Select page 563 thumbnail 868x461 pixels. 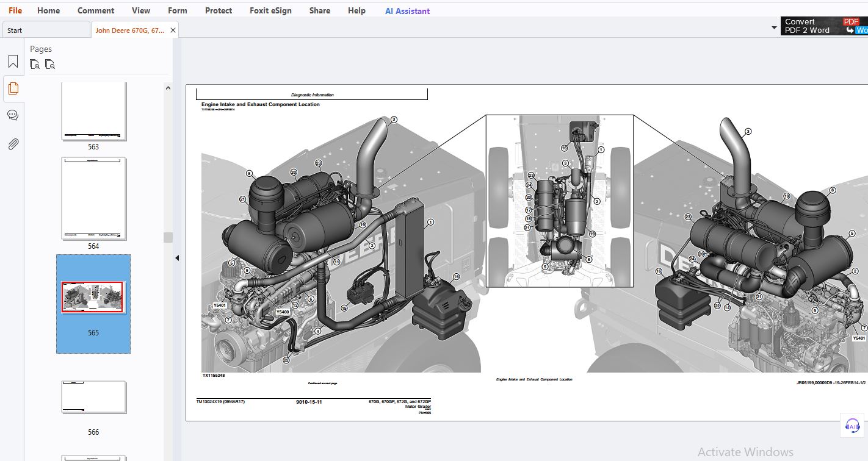(x=93, y=112)
